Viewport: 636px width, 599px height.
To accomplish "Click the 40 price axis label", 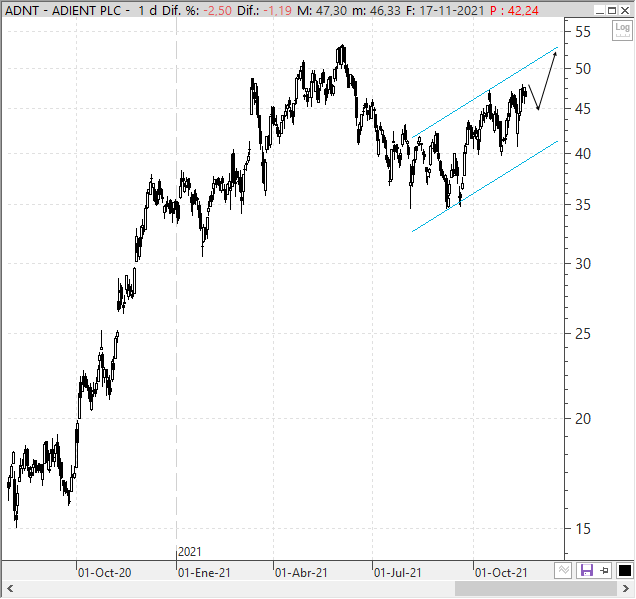I will click(x=583, y=154).
